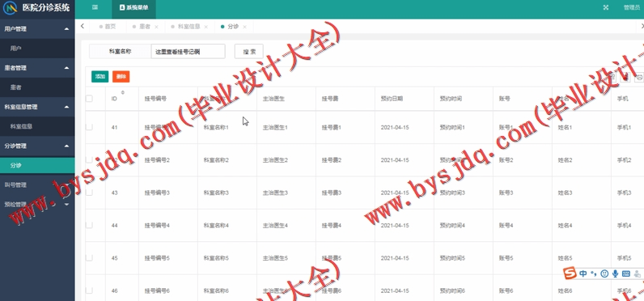The height and width of the screenshot is (301, 644).
Task: Open the soft keyboard icon in IME bar
Action: 626,273
